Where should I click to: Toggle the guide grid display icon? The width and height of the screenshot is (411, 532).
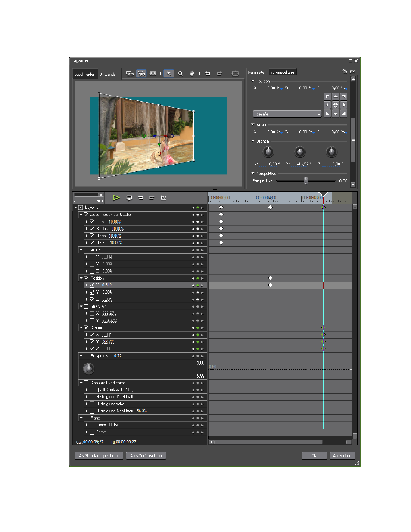pyautogui.click(x=153, y=74)
